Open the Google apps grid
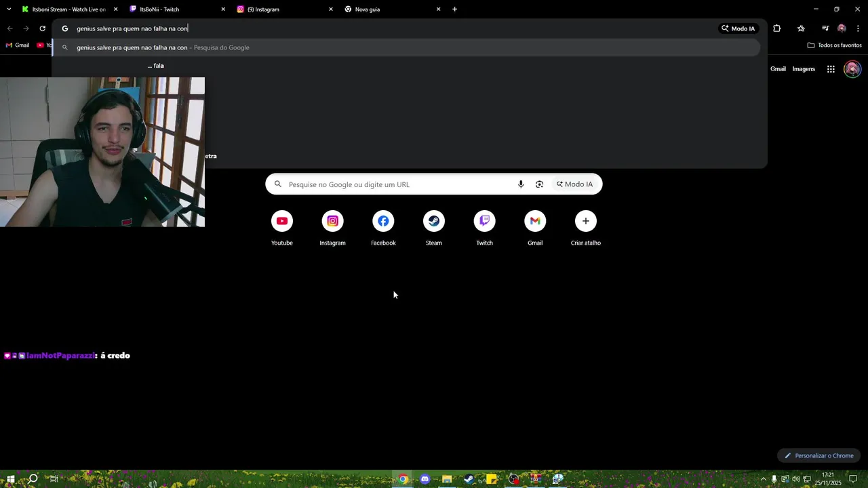The height and width of the screenshot is (488, 868). pos(831,69)
